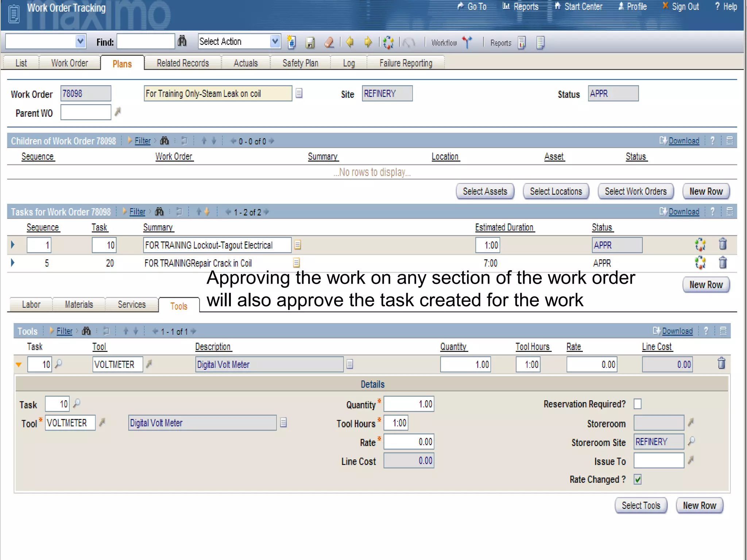Click New Row in the Tools section
The image size is (747, 560).
pyautogui.click(x=699, y=505)
